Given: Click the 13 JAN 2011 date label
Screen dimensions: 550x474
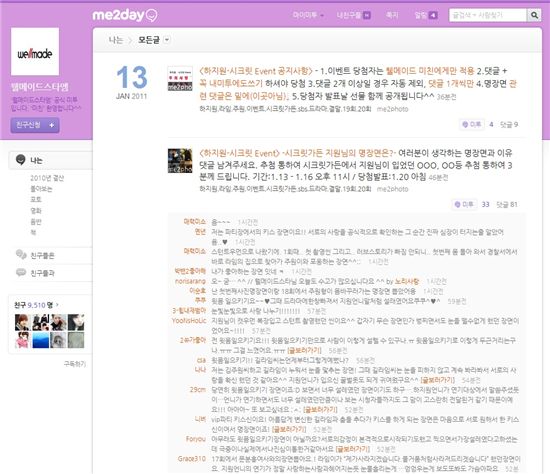Looking at the screenshot, I should (132, 82).
